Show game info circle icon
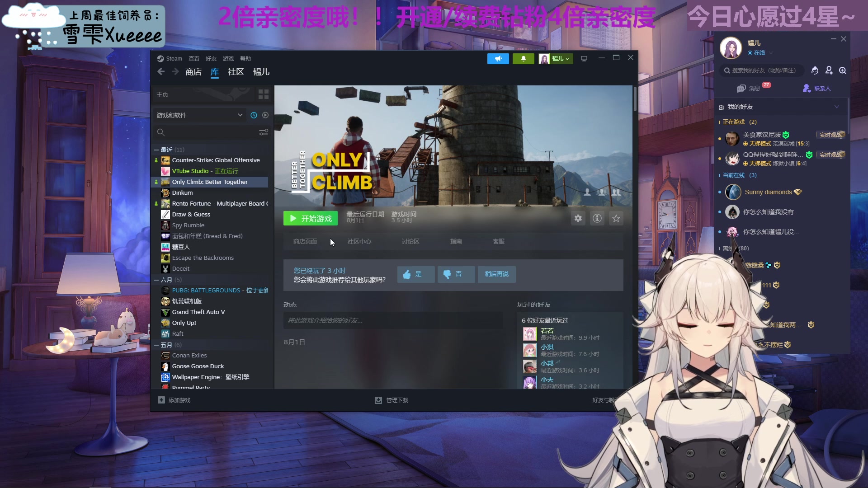The height and width of the screenshot is (488, 868). click(597, 218)
